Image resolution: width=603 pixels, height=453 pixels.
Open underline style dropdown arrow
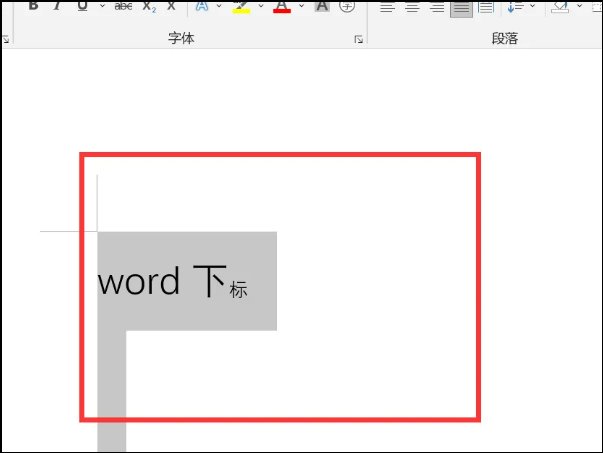[x=102, y=6]
